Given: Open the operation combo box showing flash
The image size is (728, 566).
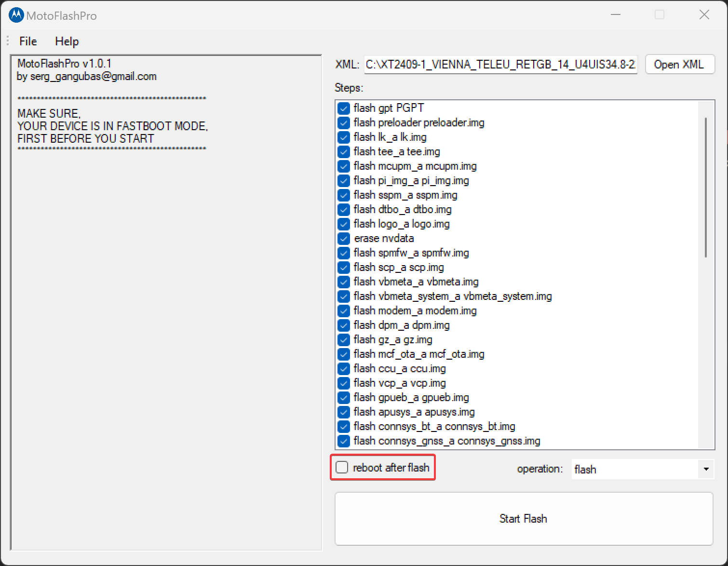Looking at the screenshot, I should 634,469.
